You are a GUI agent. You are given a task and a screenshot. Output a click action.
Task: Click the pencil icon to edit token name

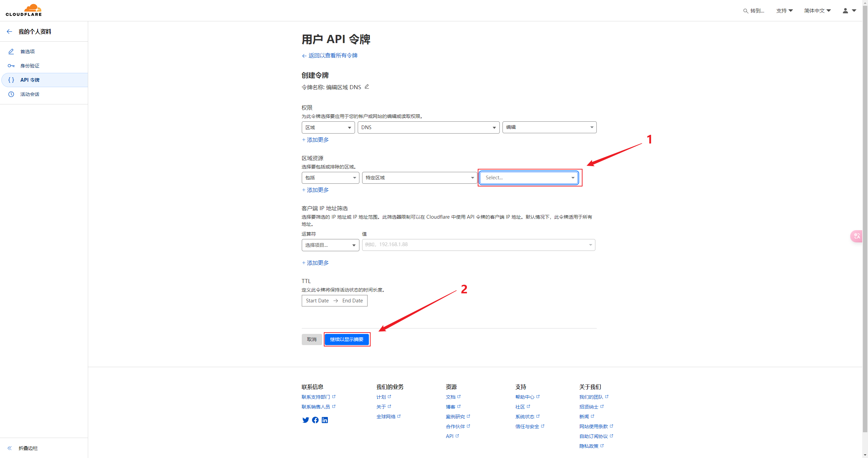pyautogui.click(x=367, y=87)
